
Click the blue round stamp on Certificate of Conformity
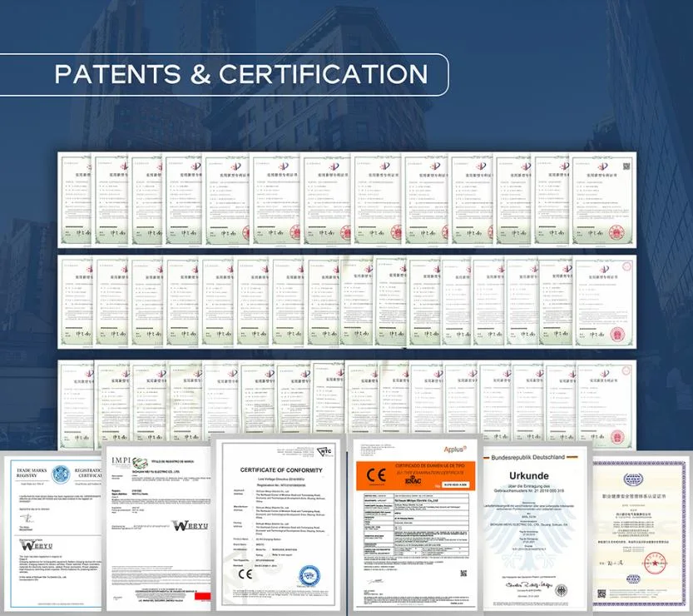point(309,576)
